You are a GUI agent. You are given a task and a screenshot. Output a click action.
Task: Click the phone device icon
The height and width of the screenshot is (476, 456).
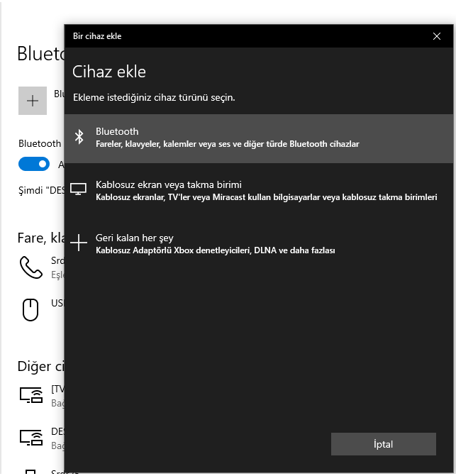pyautogui.click(x=31, y=267)
